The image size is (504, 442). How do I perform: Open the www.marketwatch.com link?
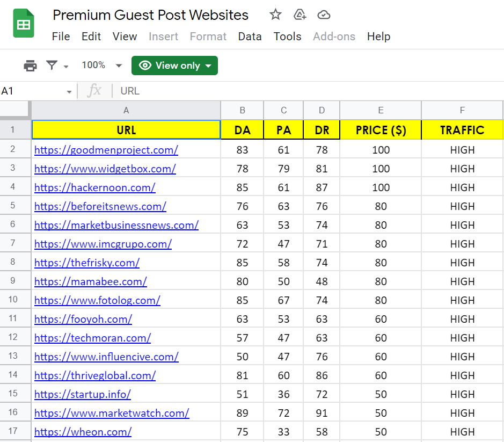[112, 413]
